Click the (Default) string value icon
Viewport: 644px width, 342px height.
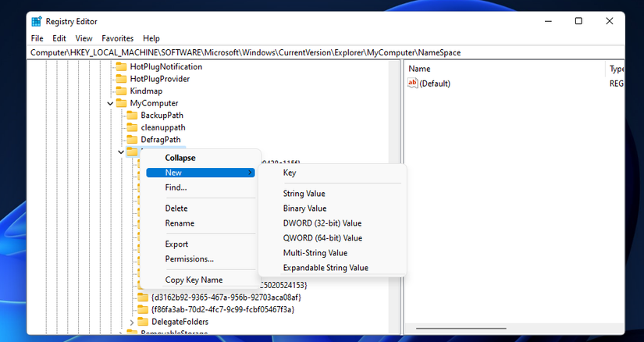point(412,83)
